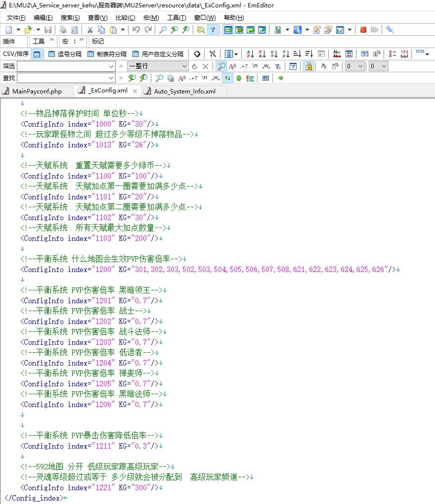This screenshot has height=504, width=435.
Task: Open the 一整行 column dropdown
Action: coord(184,67)
